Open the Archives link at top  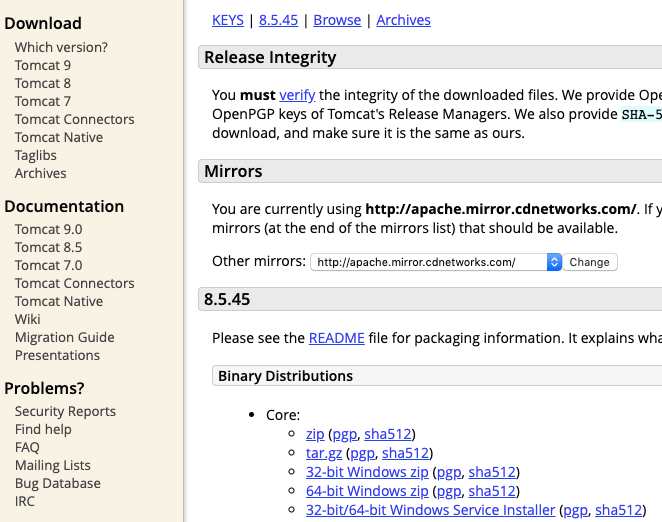point(403,20)
